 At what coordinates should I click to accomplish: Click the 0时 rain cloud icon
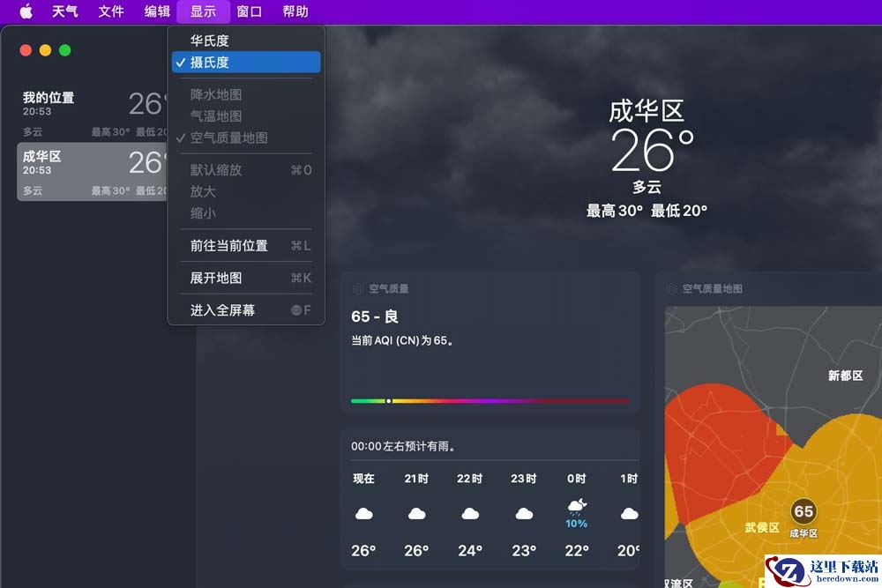(577, 506)
